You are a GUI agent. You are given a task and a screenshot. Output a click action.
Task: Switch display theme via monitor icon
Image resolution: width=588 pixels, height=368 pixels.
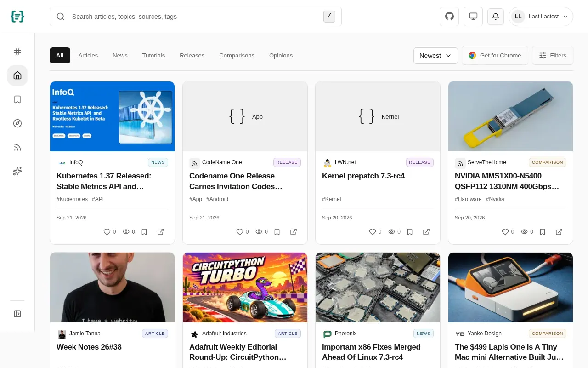click(473, 17)
